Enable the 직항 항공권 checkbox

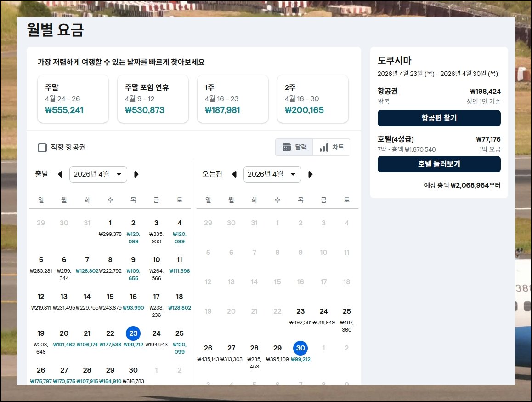[x=42, y=148]
